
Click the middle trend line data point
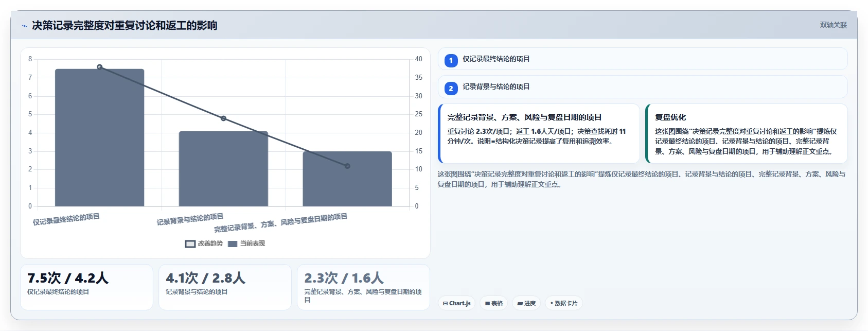223,118
